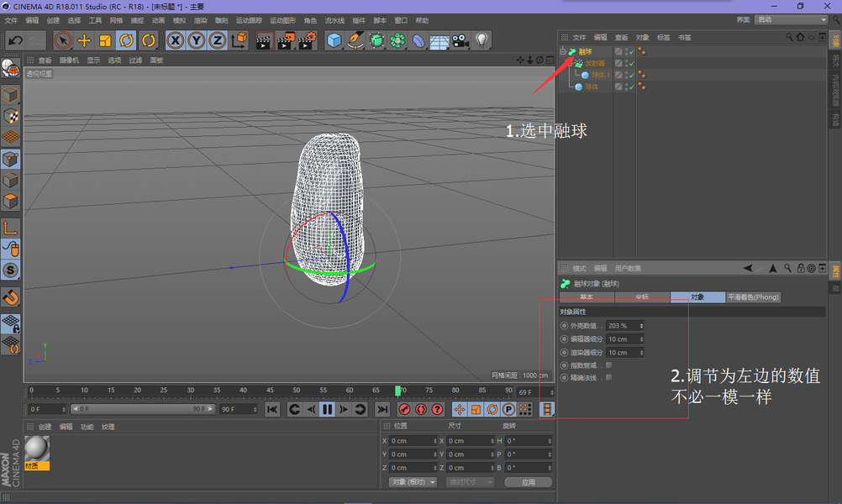The height and width of the screenshot is (504, 842).
Task: Open the 文件 menu in main menu bar
Action: coord(11,20)
